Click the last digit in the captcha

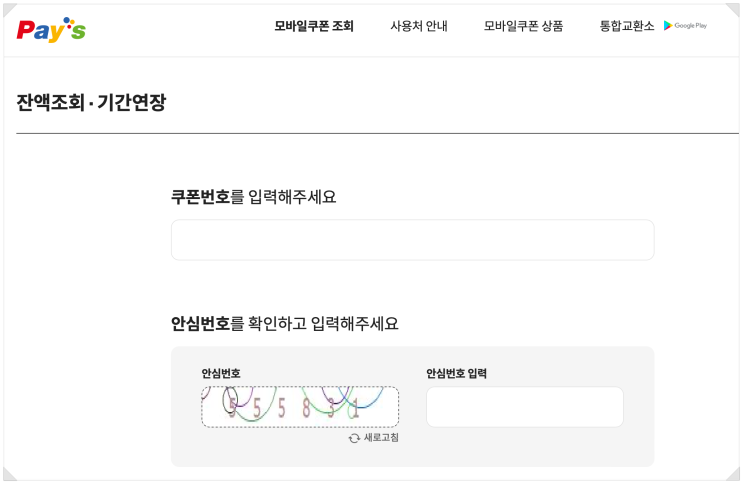354,408
